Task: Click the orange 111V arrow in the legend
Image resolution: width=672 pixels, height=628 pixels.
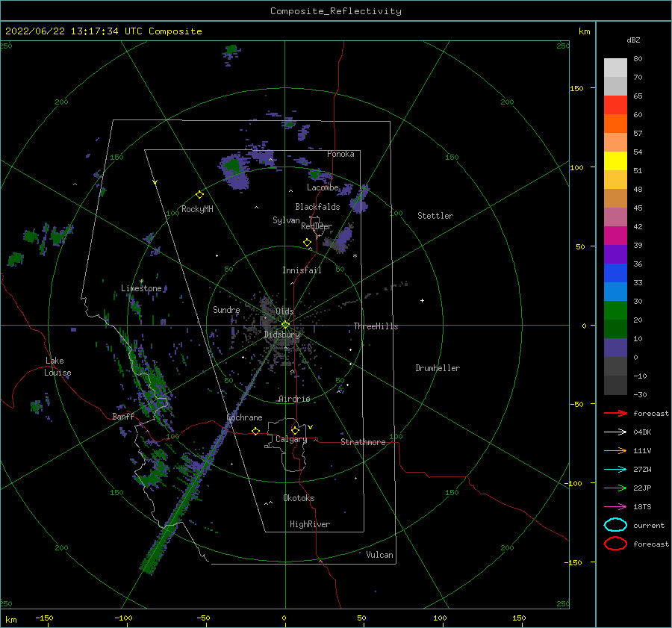Action: tap(615, 450)
